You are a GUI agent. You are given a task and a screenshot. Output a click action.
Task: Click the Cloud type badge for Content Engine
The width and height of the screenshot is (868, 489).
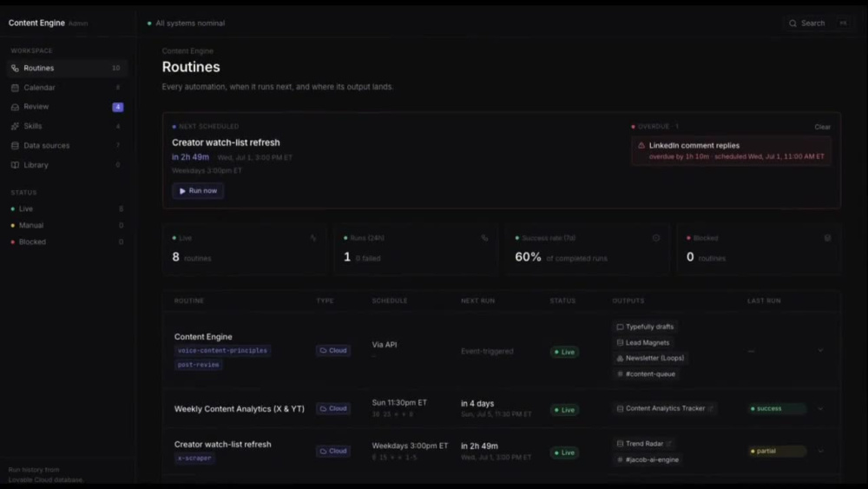point(333,351)
